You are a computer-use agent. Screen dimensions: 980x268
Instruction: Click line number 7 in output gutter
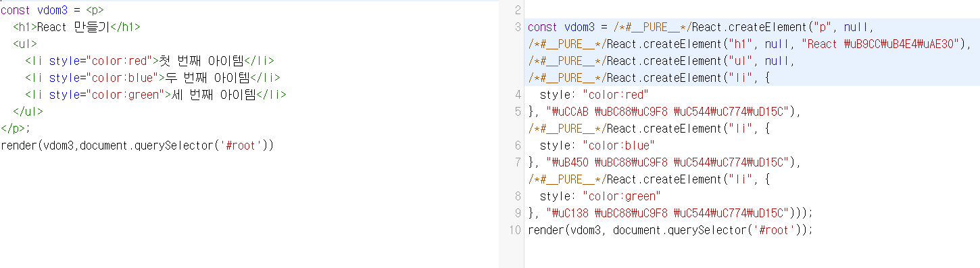click(518, 162)
